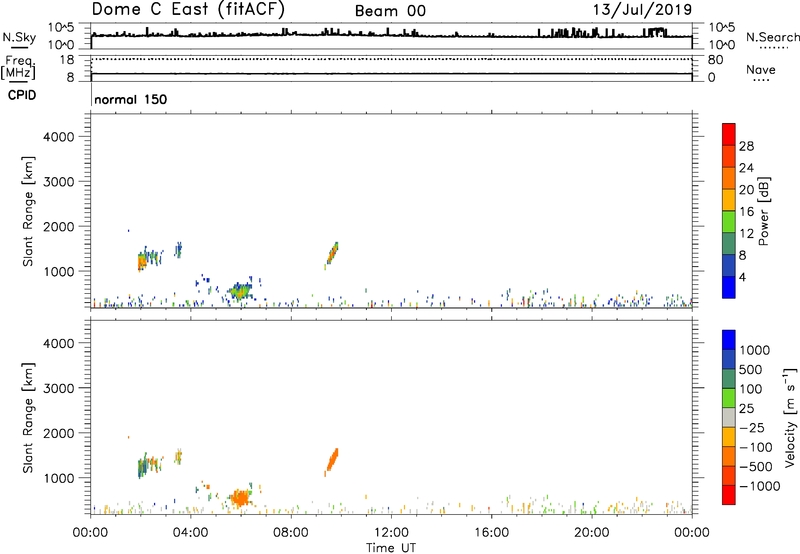Click the "4000" tick in the power panel

59,137
